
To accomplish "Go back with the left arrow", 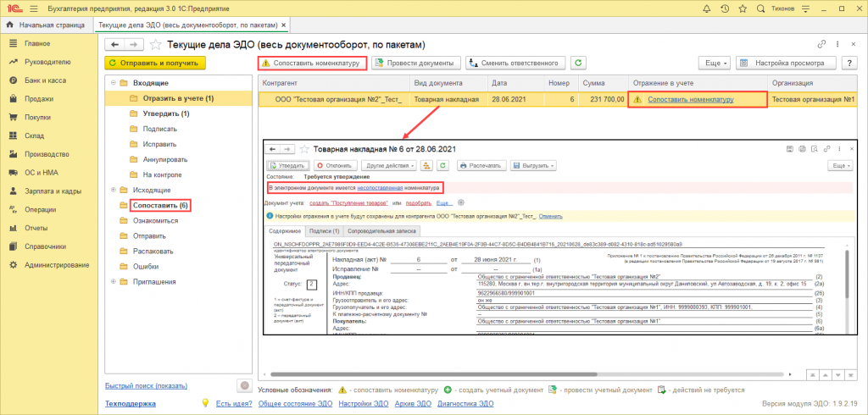I will (x=115, y=44).
